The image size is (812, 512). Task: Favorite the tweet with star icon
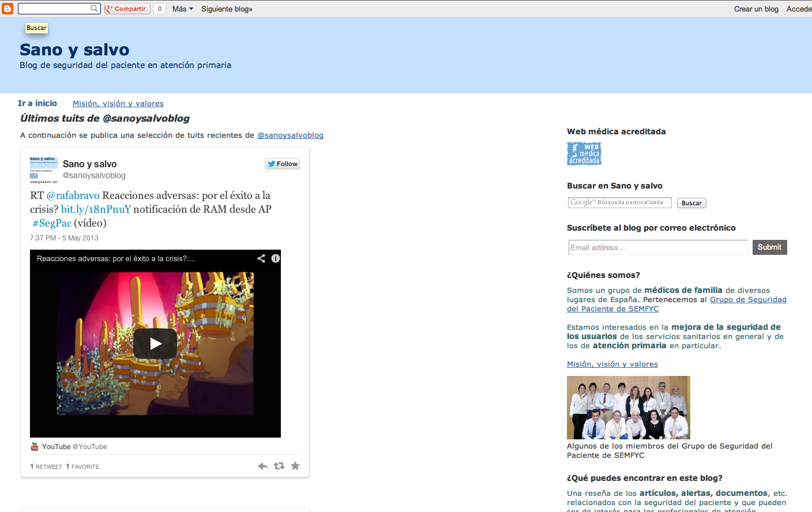tap(295, 466)
